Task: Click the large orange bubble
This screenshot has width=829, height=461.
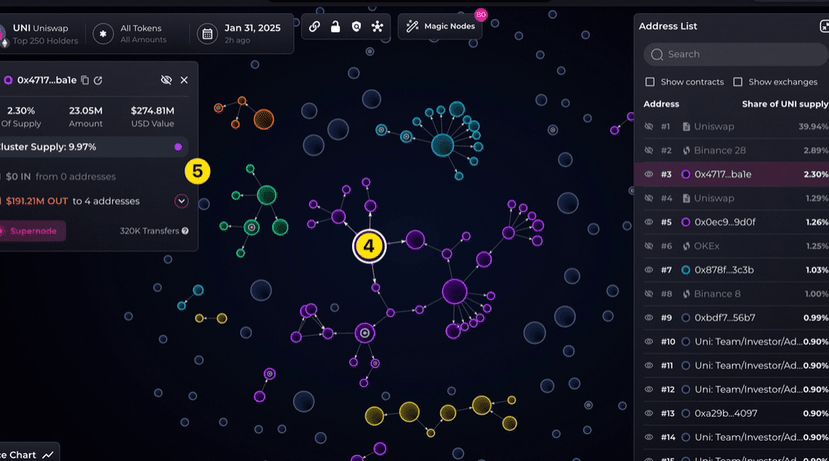Action: [263, 119]
